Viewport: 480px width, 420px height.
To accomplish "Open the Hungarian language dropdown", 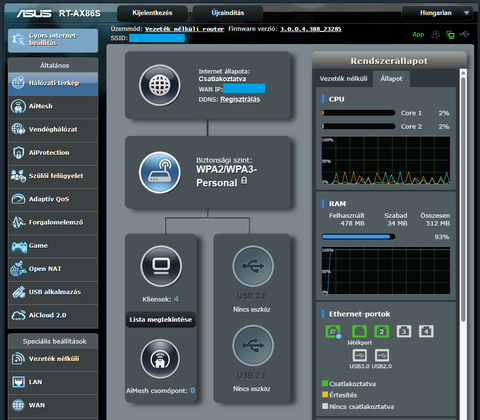I will pyautogui.click(x=438, y=13).
